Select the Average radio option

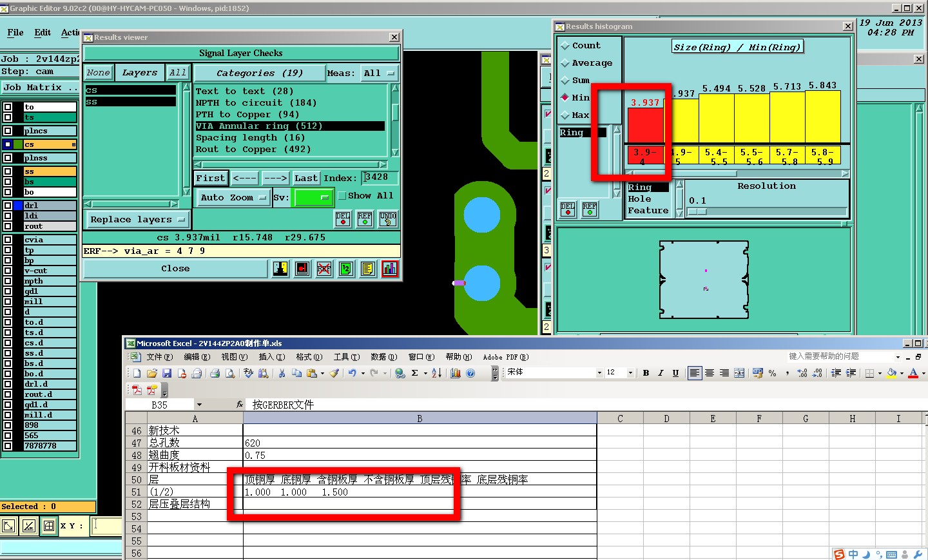point(565,63)
